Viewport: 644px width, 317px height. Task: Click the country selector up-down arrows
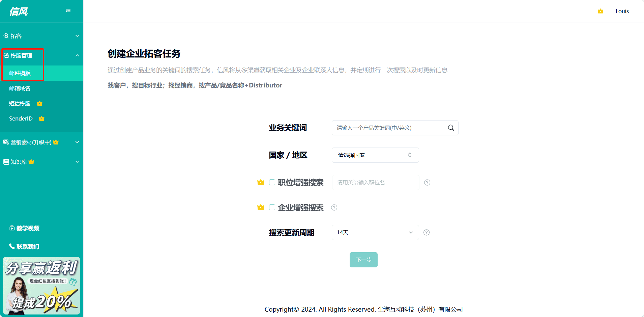point(410,155)
